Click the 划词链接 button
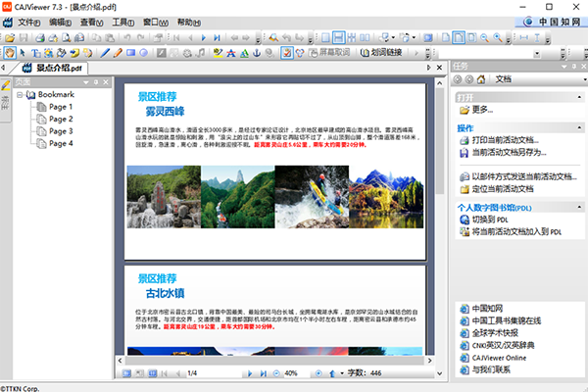This screenshot has width=588, height=392. 381,53
